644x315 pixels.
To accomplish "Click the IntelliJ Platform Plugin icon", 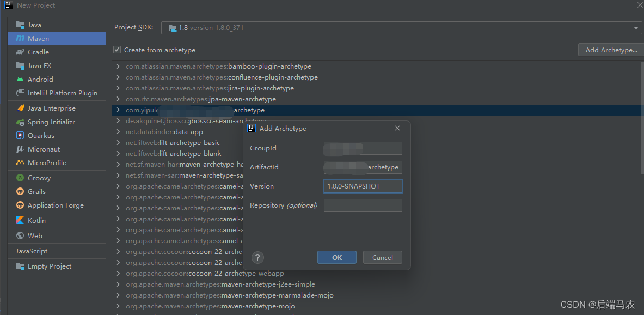I will tap(20, 93).
